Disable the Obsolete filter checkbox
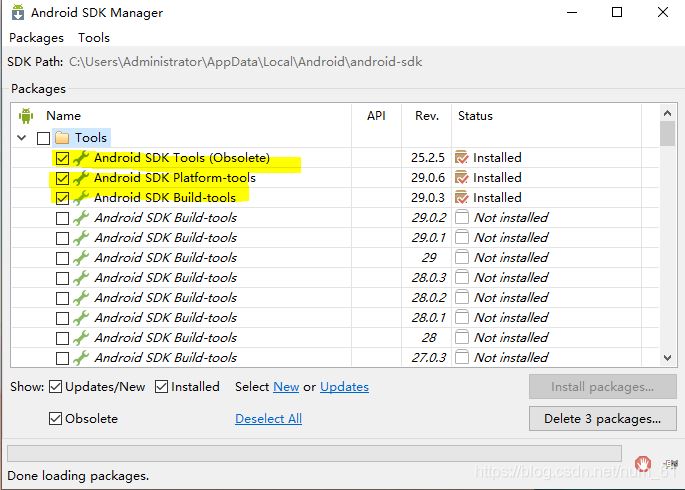The image size is (685, 490). coord(57,419)
